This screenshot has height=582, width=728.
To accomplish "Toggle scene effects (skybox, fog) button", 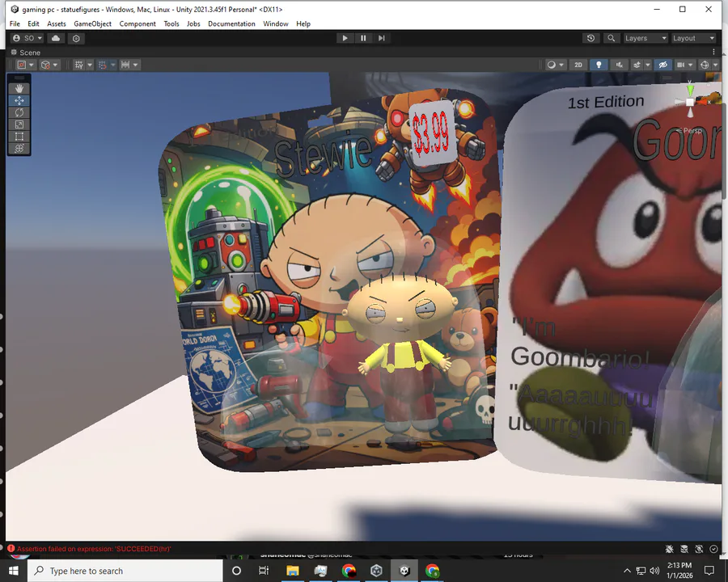I will tap(637, 65).
